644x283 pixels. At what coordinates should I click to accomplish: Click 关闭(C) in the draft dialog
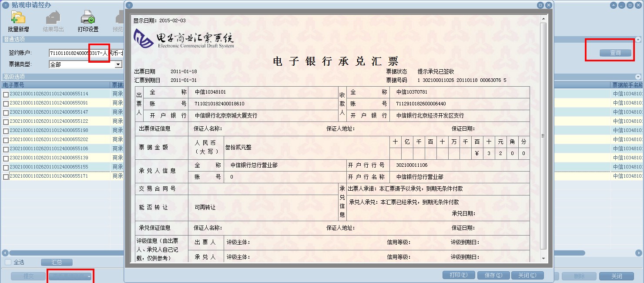tap(527, 275)
